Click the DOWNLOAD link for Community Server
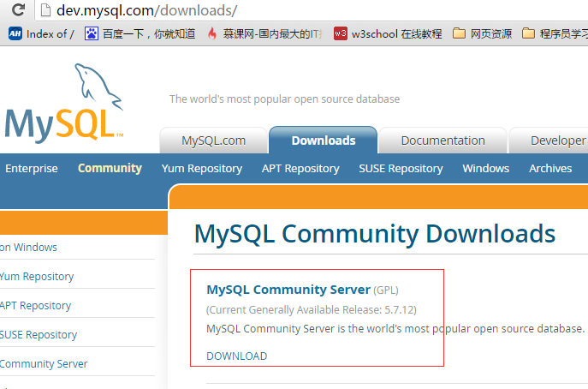This screenshot has height=389, width=588. click(x=236, y=356)
